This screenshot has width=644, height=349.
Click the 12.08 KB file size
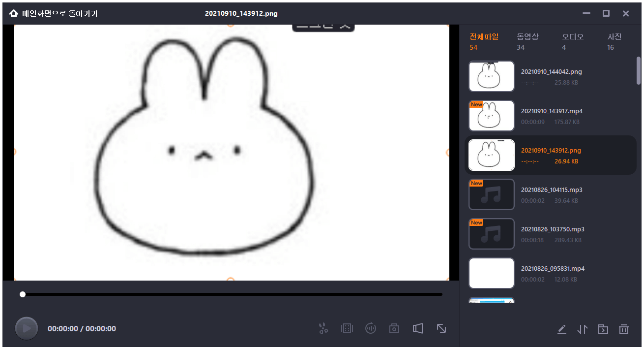(566, 280)
